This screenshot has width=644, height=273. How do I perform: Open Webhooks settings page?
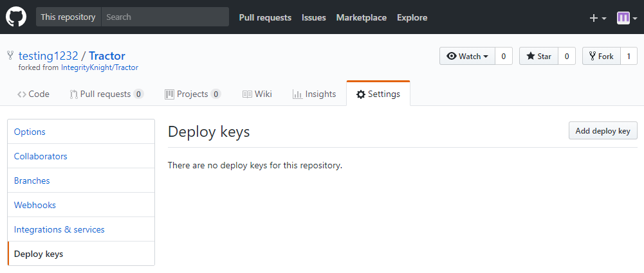click(x=35, y=205)
